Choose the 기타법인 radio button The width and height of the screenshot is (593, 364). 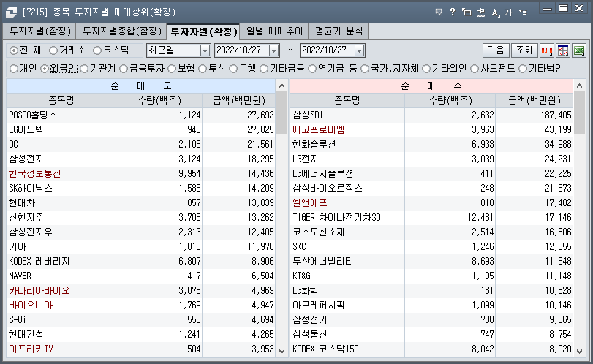pos(523,69)
